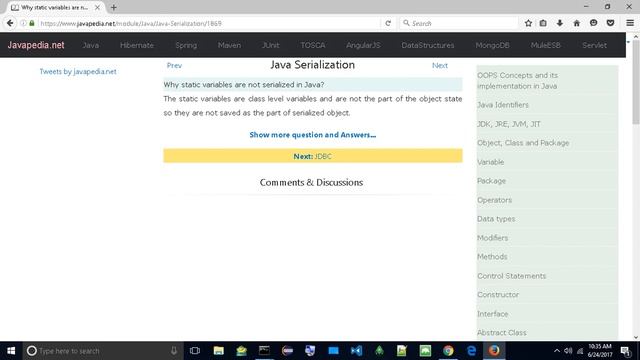This screenshot has height=360, width=640.
Task: Open the volume speaker tray icon
Action: (x=568, y=351)
